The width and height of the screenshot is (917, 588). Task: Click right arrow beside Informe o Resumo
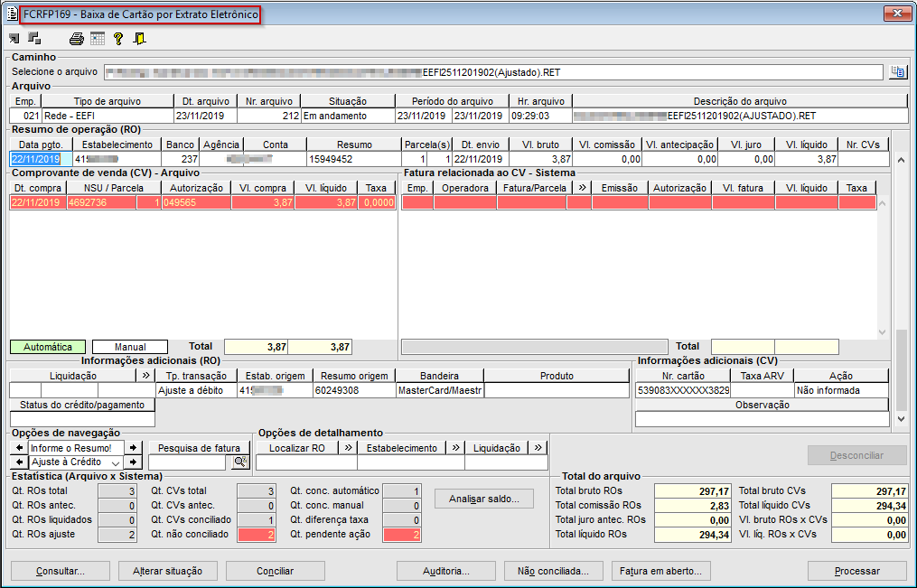point(134,448)
